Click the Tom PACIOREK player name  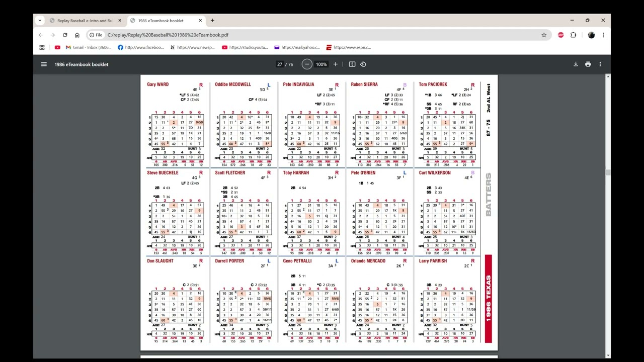coord(433,84)
